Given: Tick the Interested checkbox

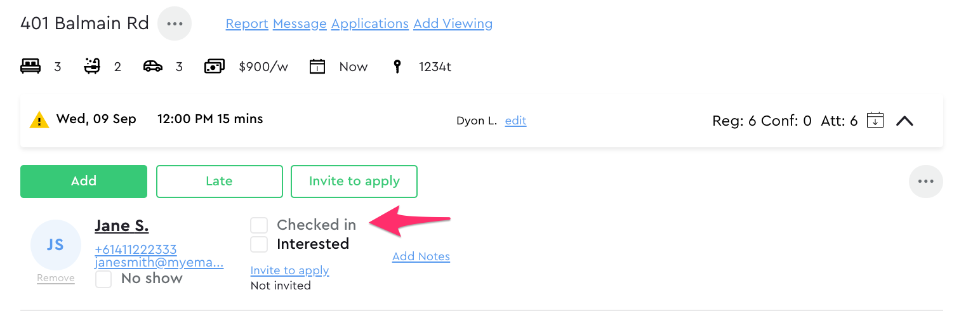Looking at the screenshot, I should [259, 244].
